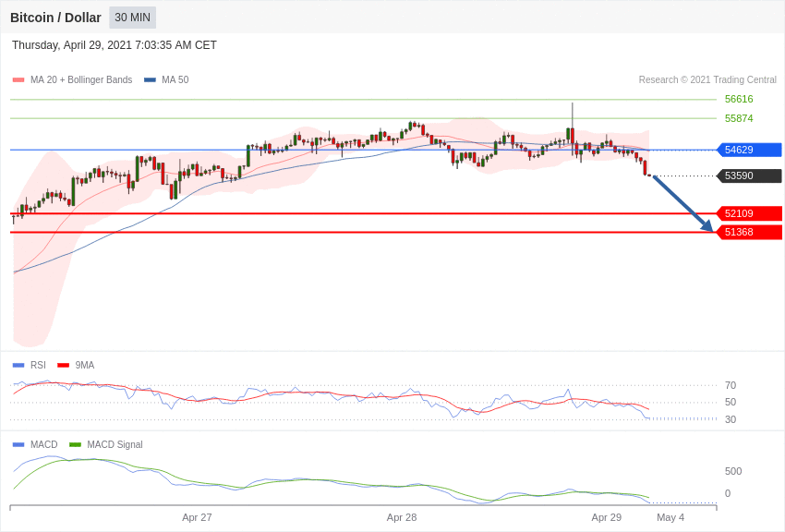The image size is (785, 532).
Task: Click the Bitcoin / Dollar chart title
Action: (55, 18)
